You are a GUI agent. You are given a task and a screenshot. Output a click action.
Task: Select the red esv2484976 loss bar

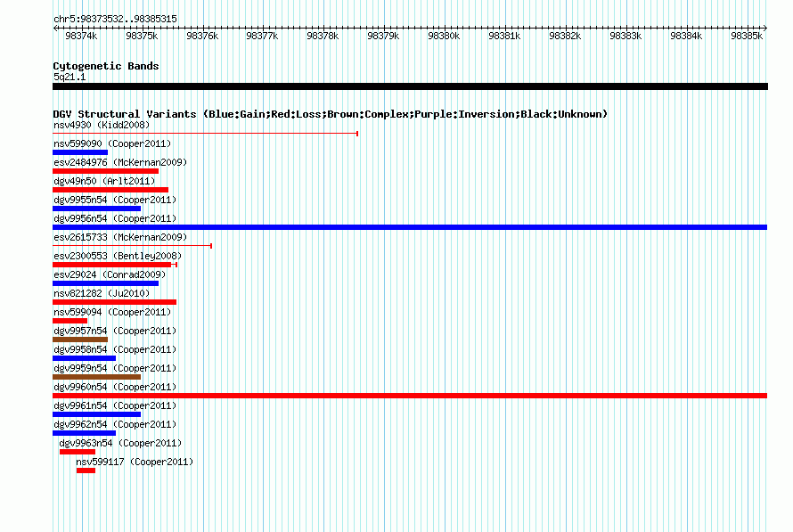point(105,171)
